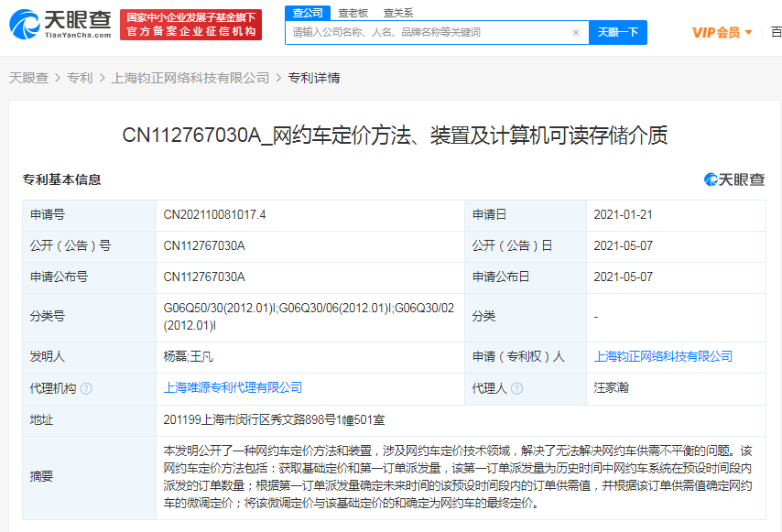Open 专利 in the breadcrumb trail

[x=80, y=78]
